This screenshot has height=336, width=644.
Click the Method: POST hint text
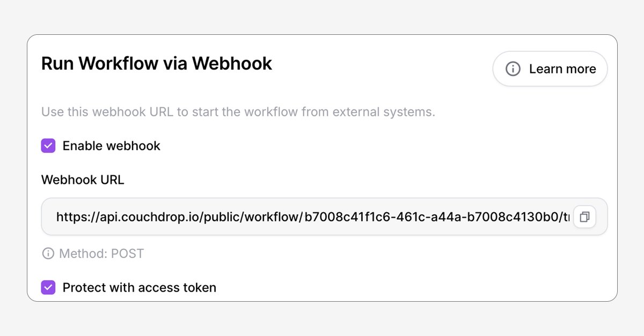coord(101,253)
